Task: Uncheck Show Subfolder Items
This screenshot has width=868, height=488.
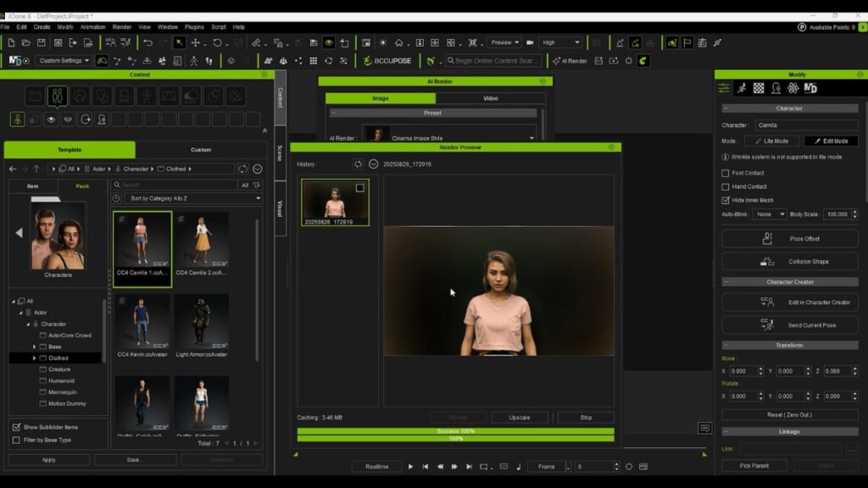Action: (17, 427)
